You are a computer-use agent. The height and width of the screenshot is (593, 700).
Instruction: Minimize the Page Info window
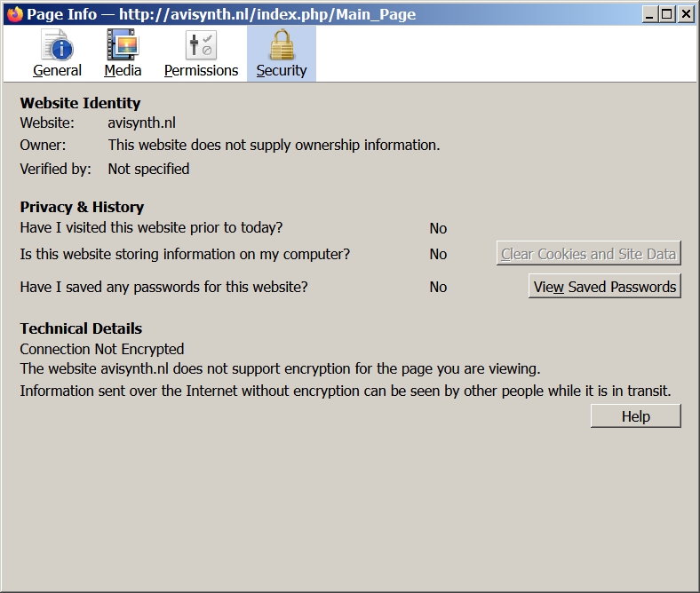(649, 14)
